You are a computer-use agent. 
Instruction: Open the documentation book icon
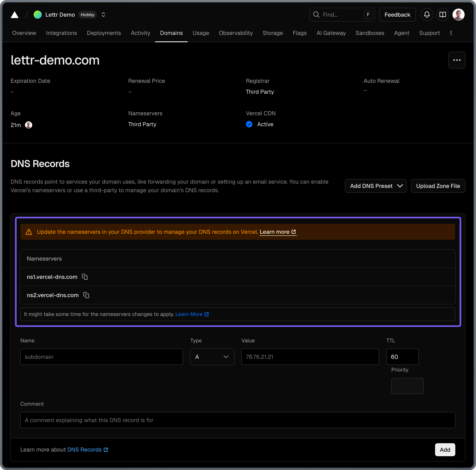443,15
